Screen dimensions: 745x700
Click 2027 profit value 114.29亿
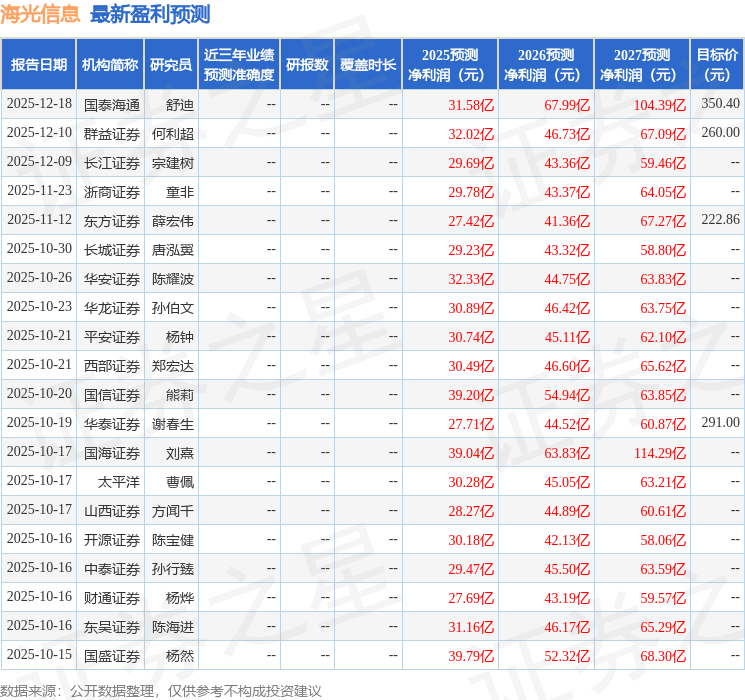click(x=659, y=453)
